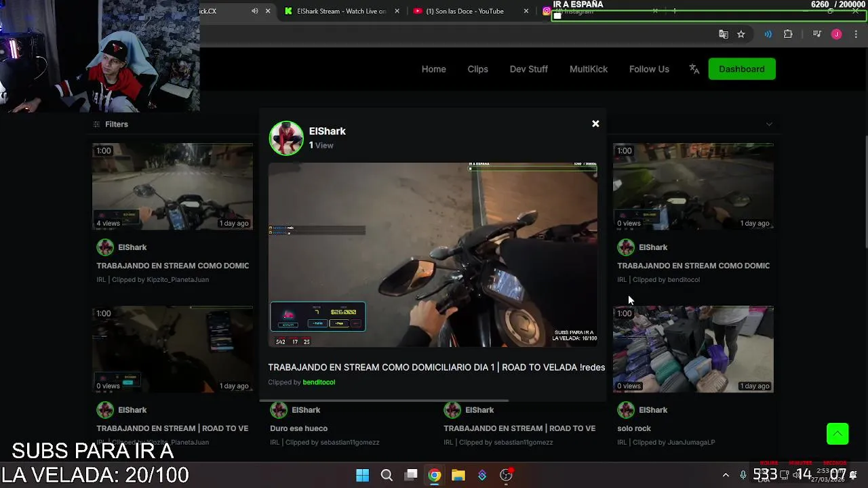
Task: Open the 'Duro ese hueco' clip title
Action: point(298,428)
